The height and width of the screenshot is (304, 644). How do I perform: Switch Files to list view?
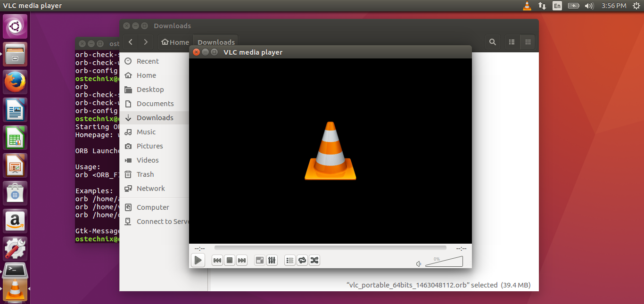[x=512, y=42]
